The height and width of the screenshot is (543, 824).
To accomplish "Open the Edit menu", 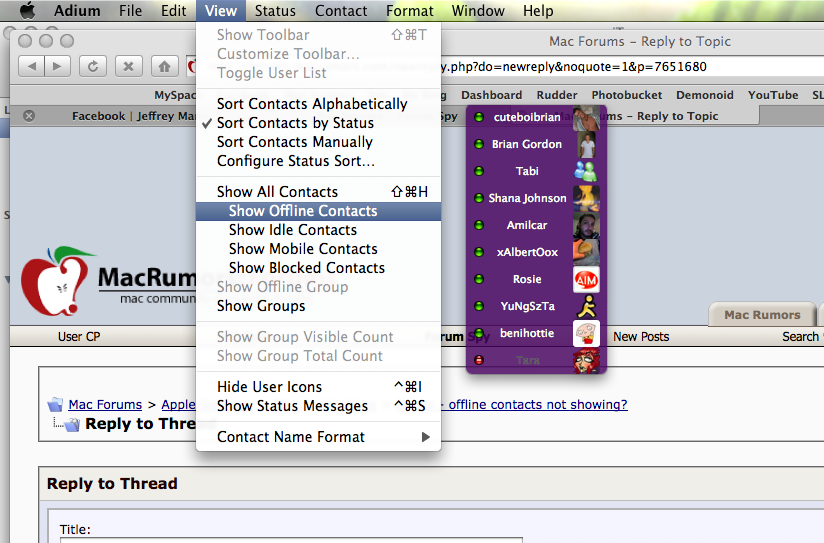I will 173,11.
